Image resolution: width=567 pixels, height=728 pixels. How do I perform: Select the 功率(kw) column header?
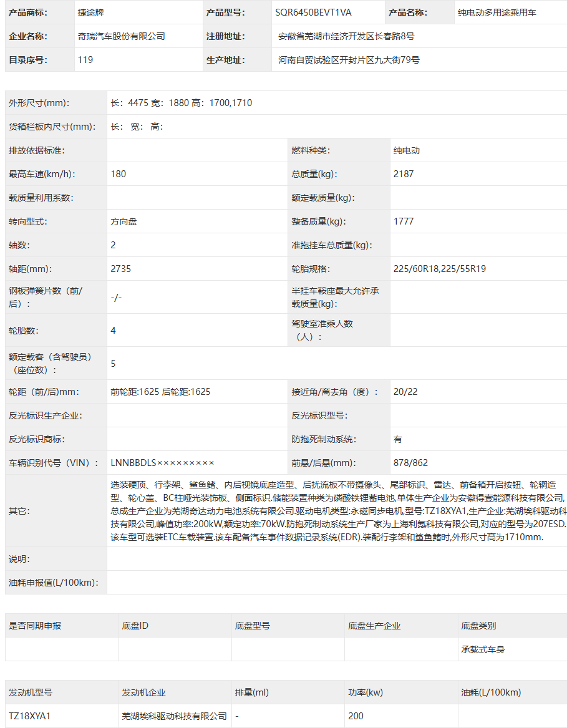click(366, 692)
